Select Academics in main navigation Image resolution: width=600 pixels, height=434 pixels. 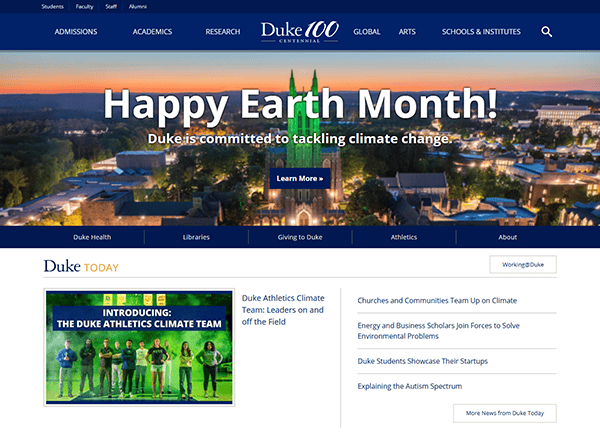152,32
